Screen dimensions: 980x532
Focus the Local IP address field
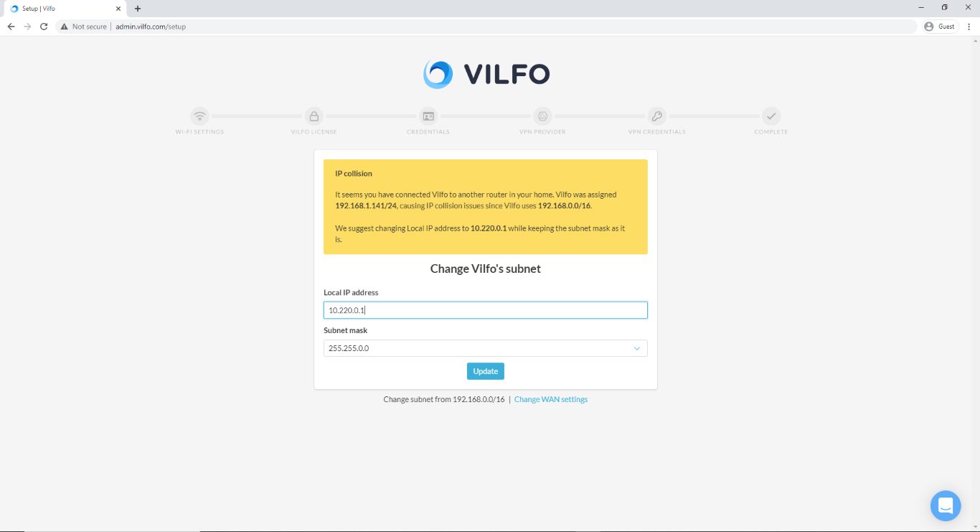(x=486, y=310)
